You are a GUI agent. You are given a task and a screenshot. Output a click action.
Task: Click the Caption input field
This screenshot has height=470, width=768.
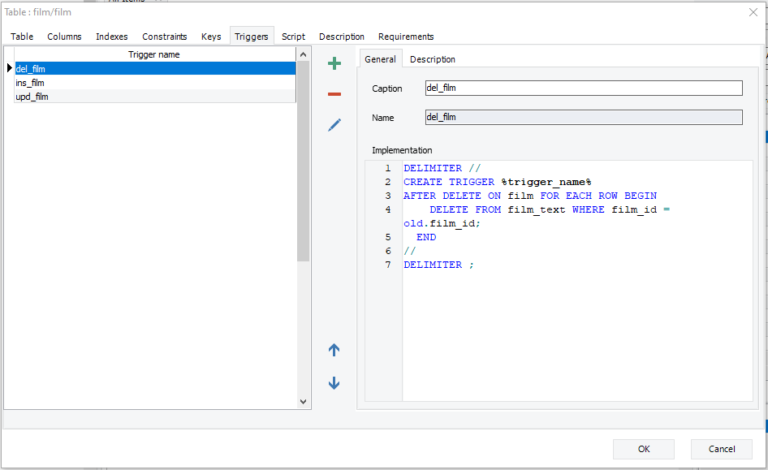pyautogui.click(x=583, y=88)
